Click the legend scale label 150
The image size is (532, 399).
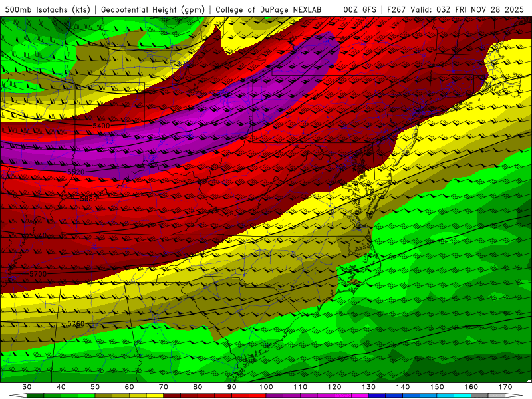point(438,387)
